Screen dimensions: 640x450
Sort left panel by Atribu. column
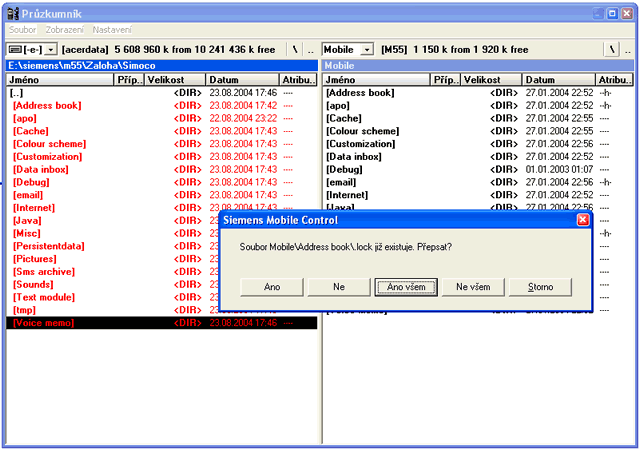coord(298,80)
